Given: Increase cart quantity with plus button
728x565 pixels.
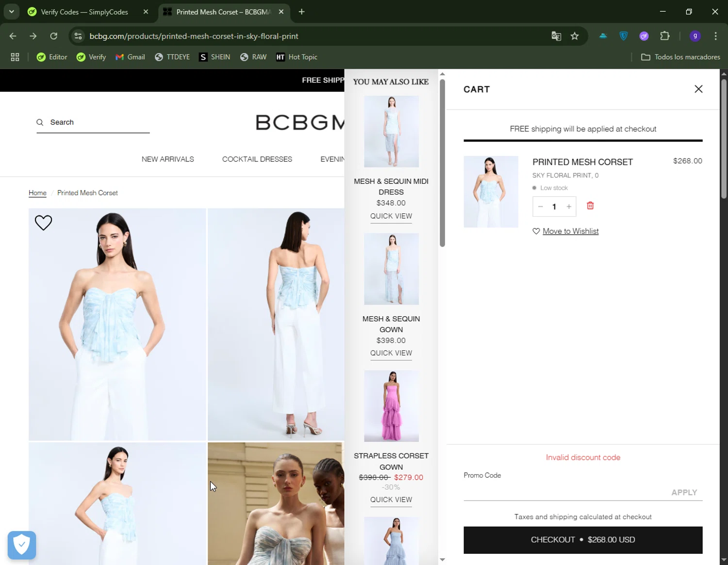Looking at the screenshot, I should [x=569, y=207].
